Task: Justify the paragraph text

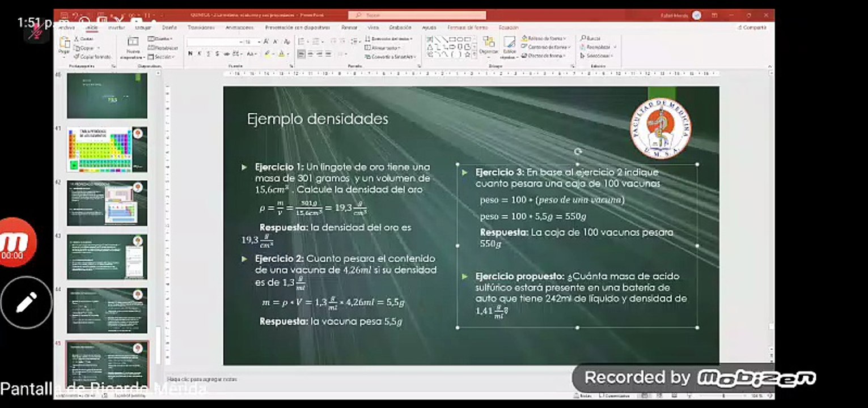Action: click(328, 54)
